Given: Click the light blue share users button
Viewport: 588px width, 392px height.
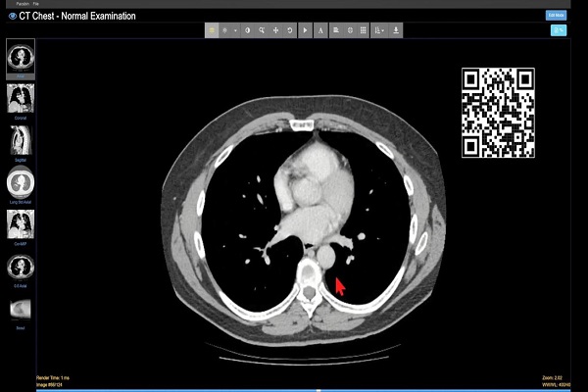Looking at the screenshot, I should pos(559,30).
